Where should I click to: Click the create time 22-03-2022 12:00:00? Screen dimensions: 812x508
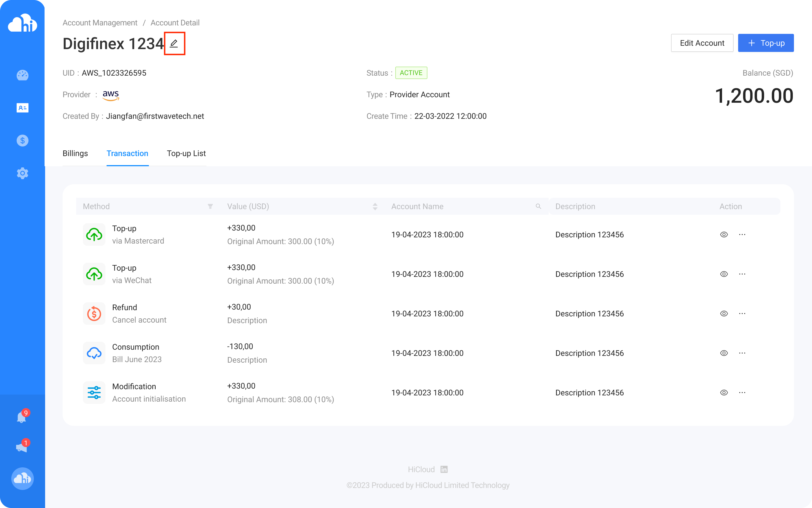point(450,116)
